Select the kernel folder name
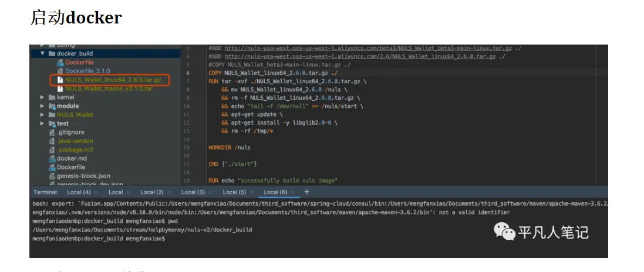The height and width of the screenshot is (272, 644). (x=65, y=97)
